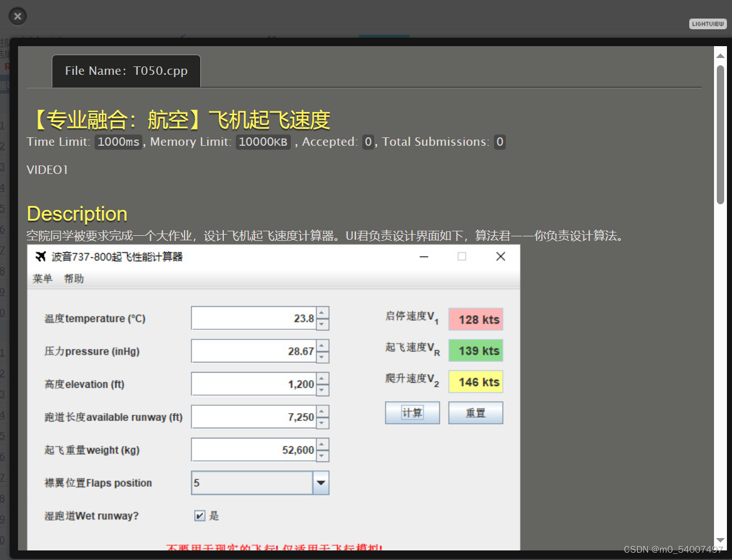The height and width of the screenshot is (560, 732).
Task: Click the 起飞重量weight (kg) label
Action: tap(92, 450)
